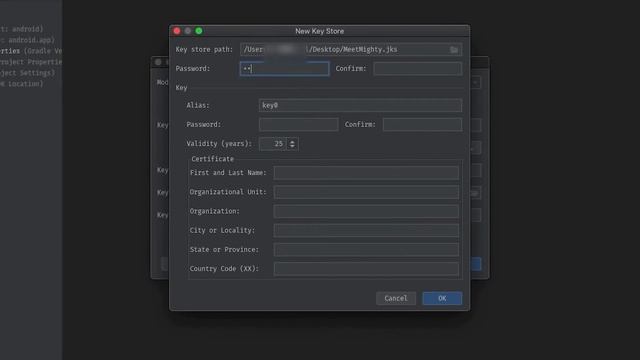Focus the key store Password field

coord(284,69)
